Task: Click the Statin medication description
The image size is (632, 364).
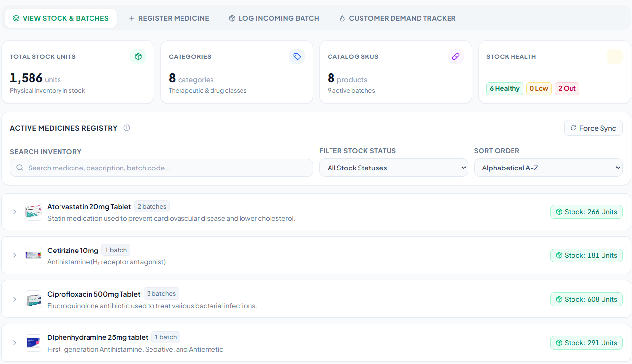Action: (171, 219)
